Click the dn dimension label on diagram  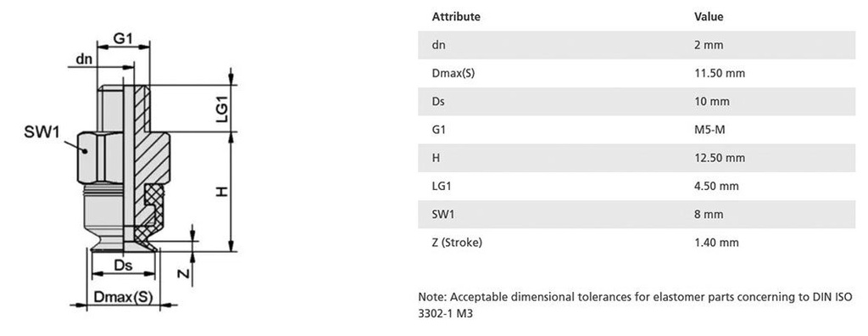pos(84,59)
